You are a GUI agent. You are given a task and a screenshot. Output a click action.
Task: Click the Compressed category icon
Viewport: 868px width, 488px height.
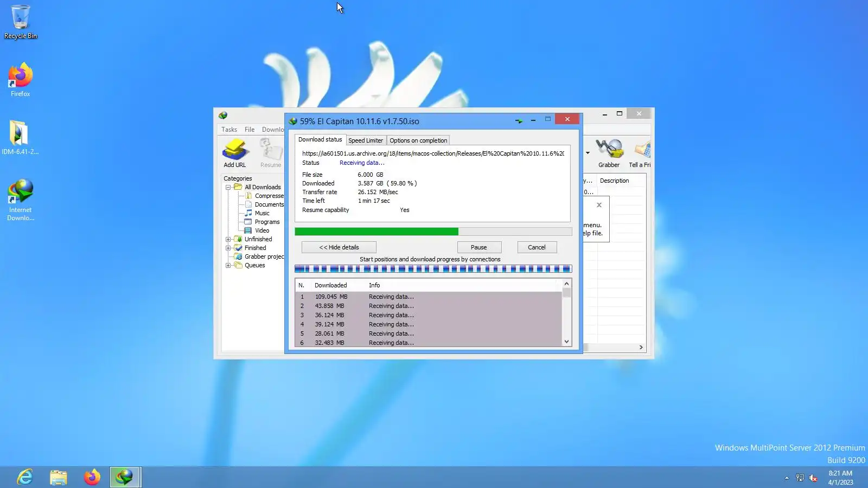(248, 196)
